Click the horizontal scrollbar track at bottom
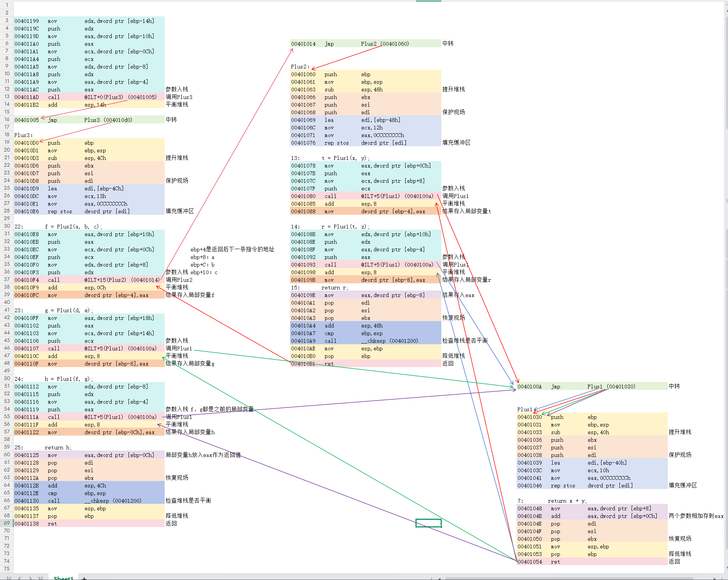728x580 pixels. point(572,578)
